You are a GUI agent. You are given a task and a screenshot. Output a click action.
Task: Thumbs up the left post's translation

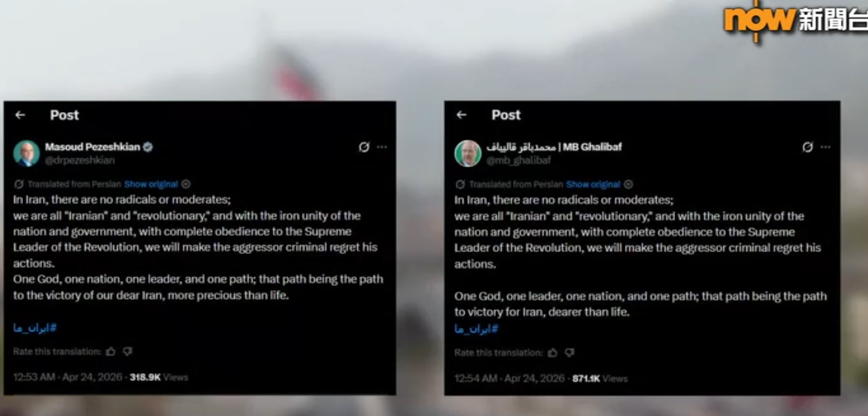click(x=111, y=352)
